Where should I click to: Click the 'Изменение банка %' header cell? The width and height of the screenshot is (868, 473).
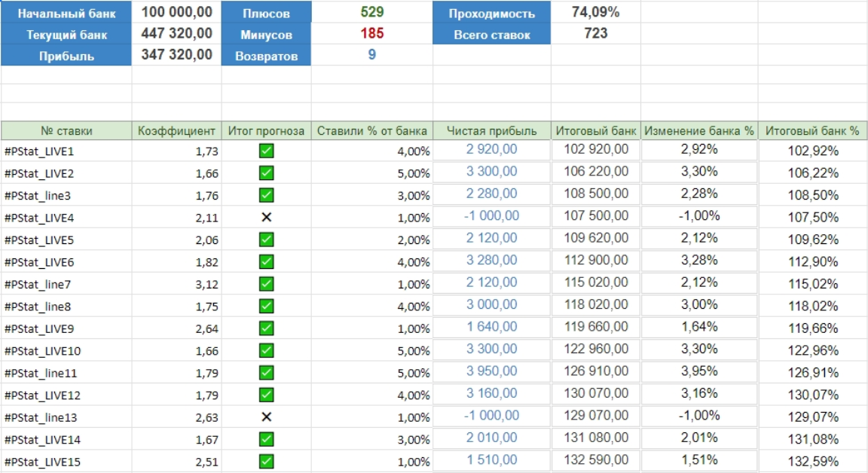tap(698, 131)
